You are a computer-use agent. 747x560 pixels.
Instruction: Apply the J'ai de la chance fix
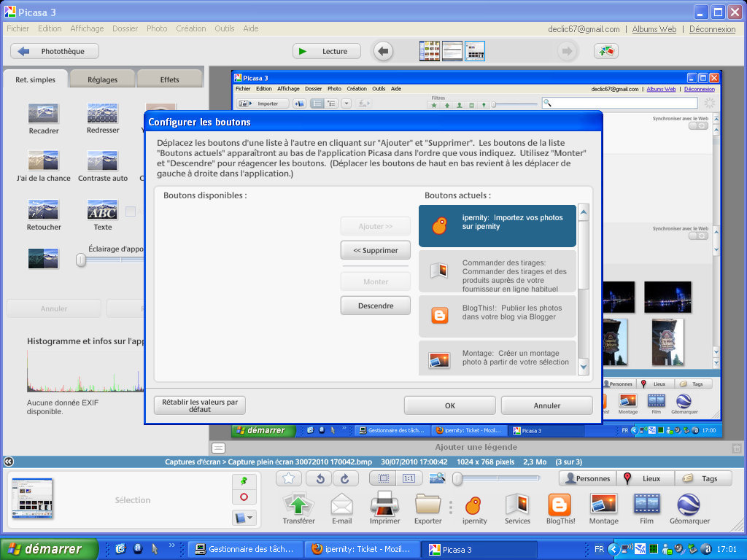pyautogui.click(x=43, y=161)
